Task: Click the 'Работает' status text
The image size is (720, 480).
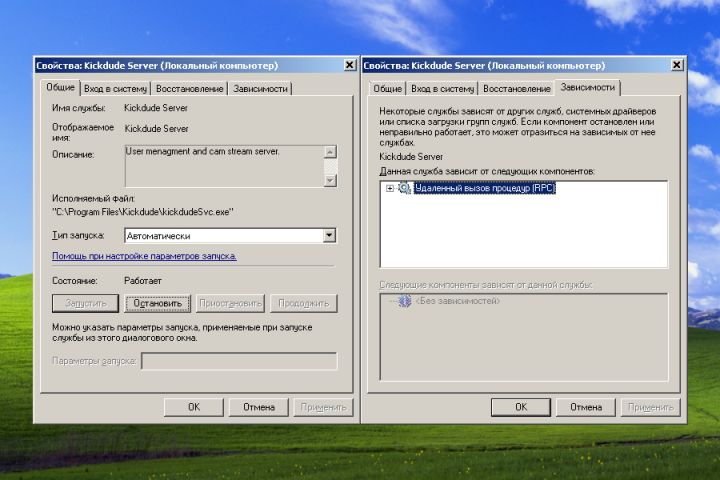Action: coord(143,281)
